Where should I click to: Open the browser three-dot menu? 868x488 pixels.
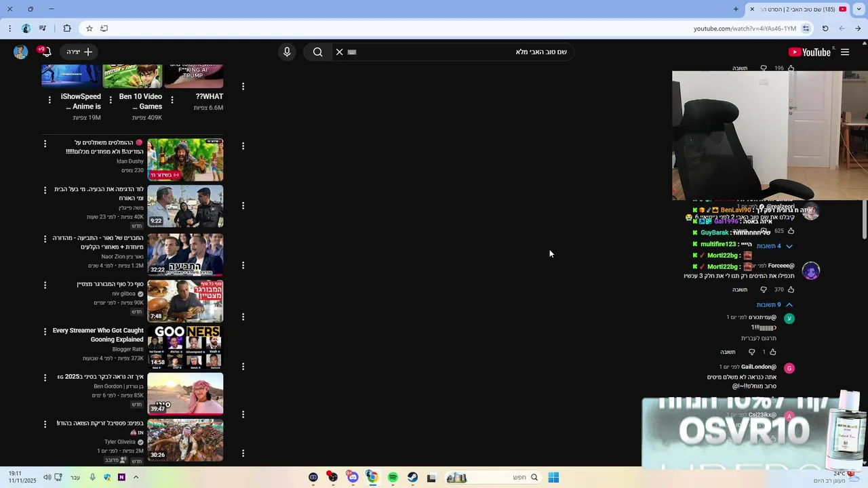coord(9,28)
